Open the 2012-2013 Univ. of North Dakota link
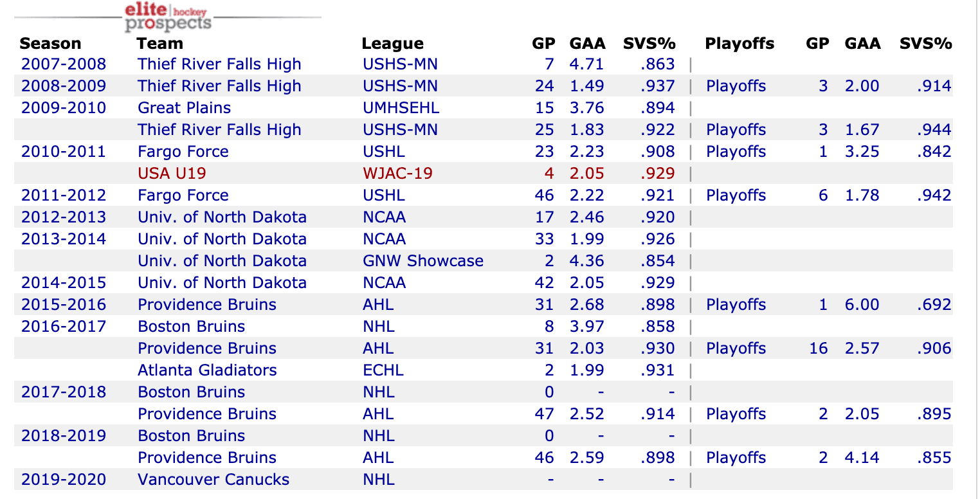Screen dimensions: 980x499 [x=222, y=217]
